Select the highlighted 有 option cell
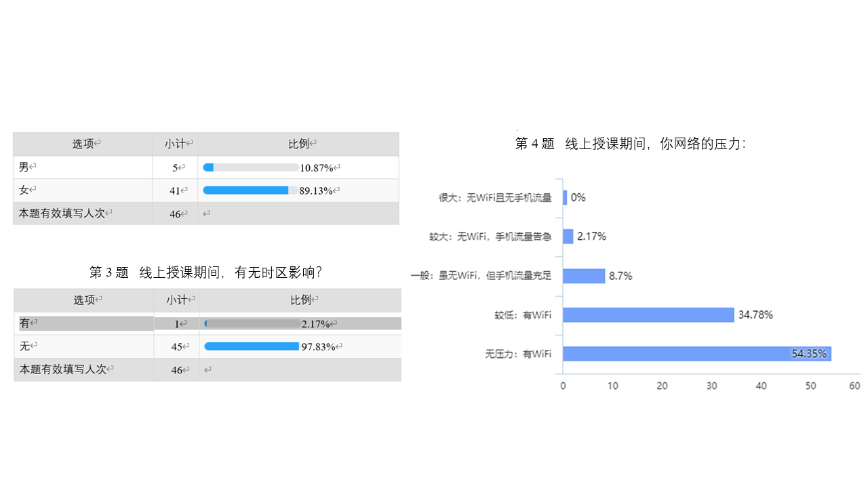Screen dimensions: 868x488 point(84,323)
